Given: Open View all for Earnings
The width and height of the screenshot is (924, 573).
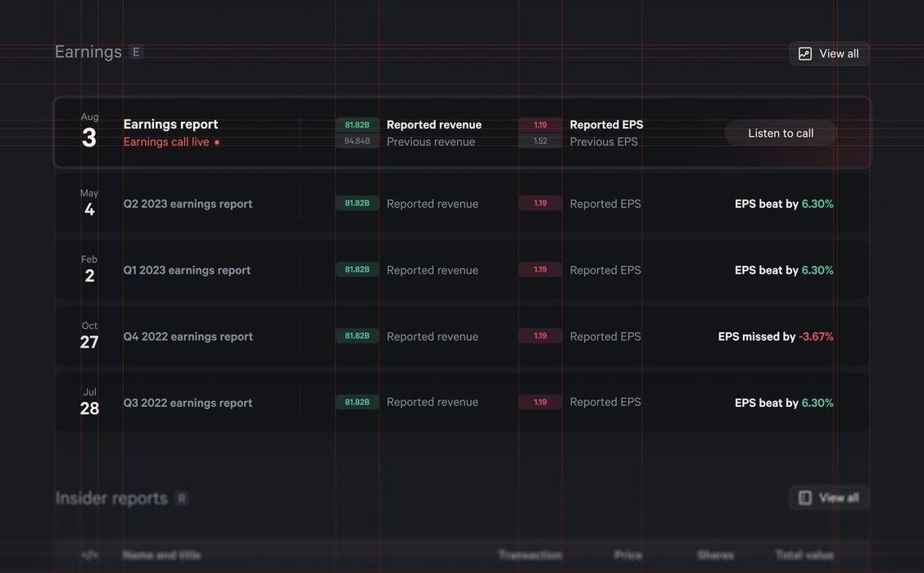Looking at the screenshot, I should [x=829, y=54].
